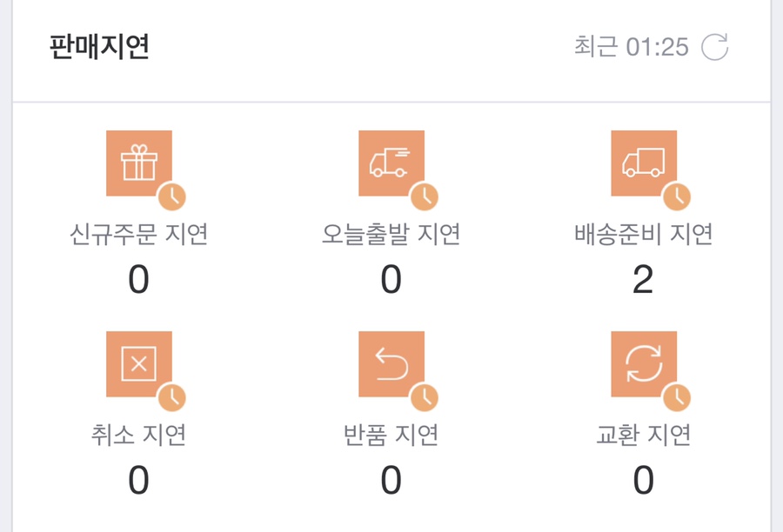Open the 배송준비 지연 truck icon
Viewport: 783px width, 532px height.
click(x=644, y=163)
